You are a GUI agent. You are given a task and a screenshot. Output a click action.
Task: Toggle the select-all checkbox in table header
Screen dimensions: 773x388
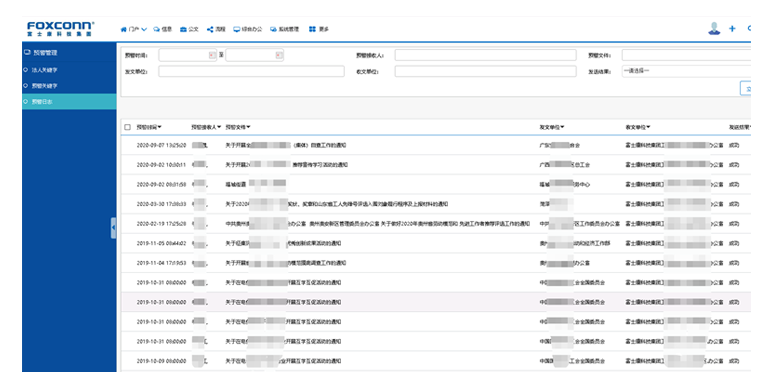click(128, 127)
